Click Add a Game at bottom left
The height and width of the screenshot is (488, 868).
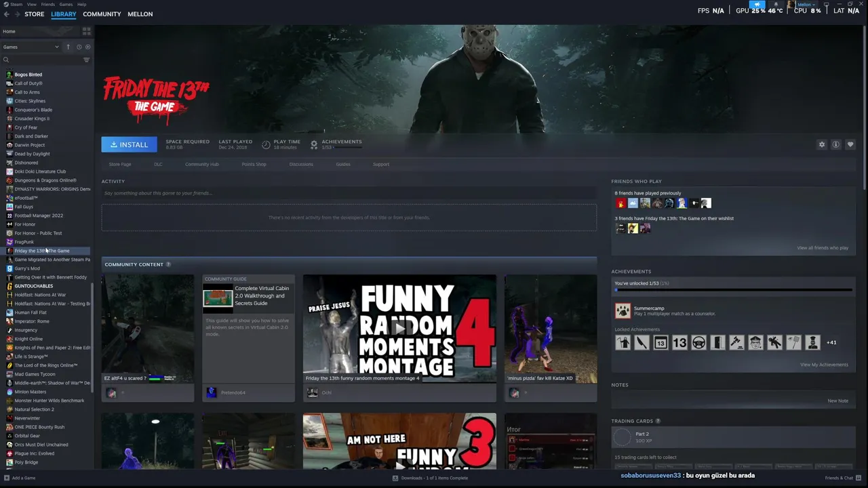click(x=20, y=478)
